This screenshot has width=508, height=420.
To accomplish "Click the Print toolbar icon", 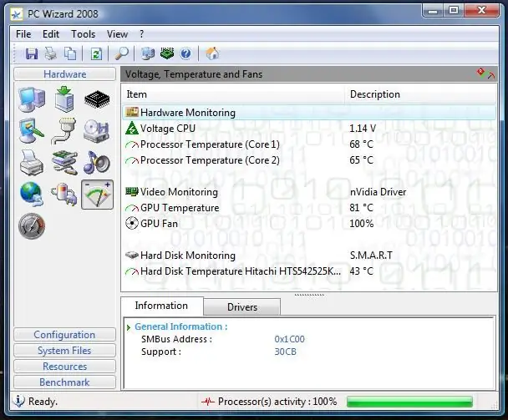I will point(50,53).
